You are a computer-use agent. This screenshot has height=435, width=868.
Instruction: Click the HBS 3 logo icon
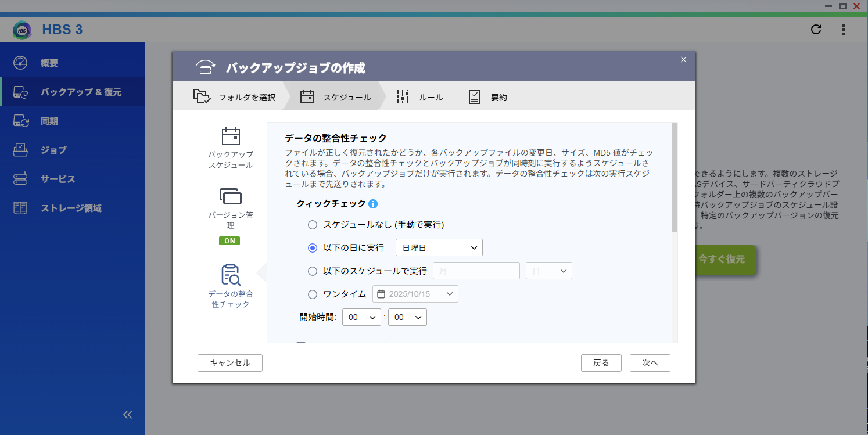(22, 30)
